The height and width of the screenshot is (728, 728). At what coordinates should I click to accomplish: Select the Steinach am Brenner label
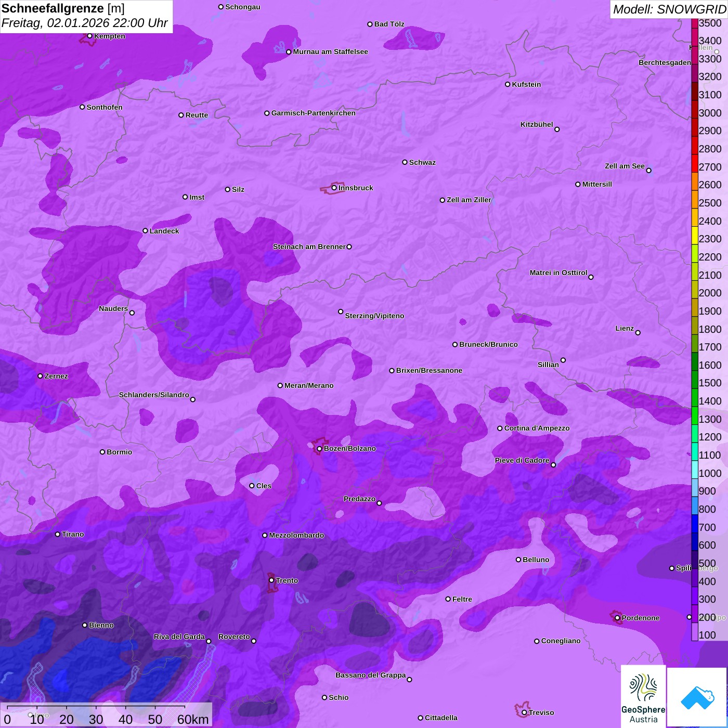[309, 246]
